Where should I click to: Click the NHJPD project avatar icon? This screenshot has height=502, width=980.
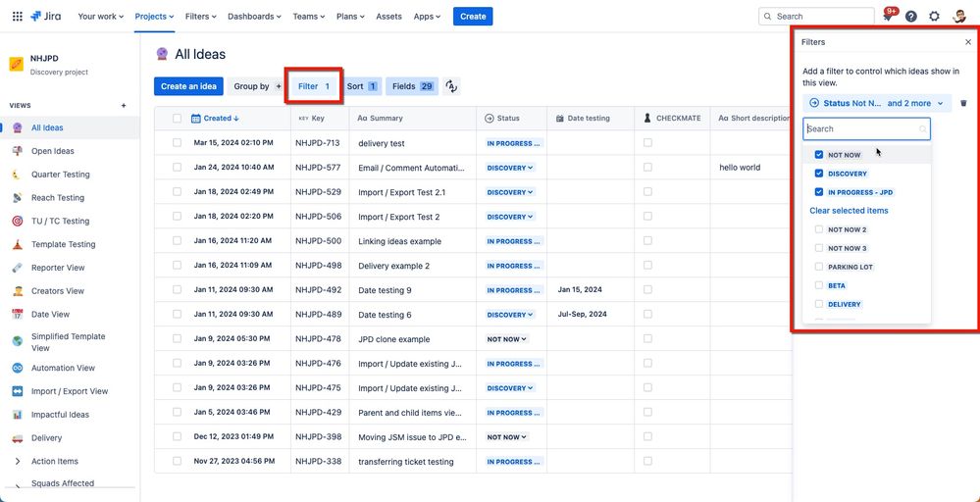(x=17, y=64)
